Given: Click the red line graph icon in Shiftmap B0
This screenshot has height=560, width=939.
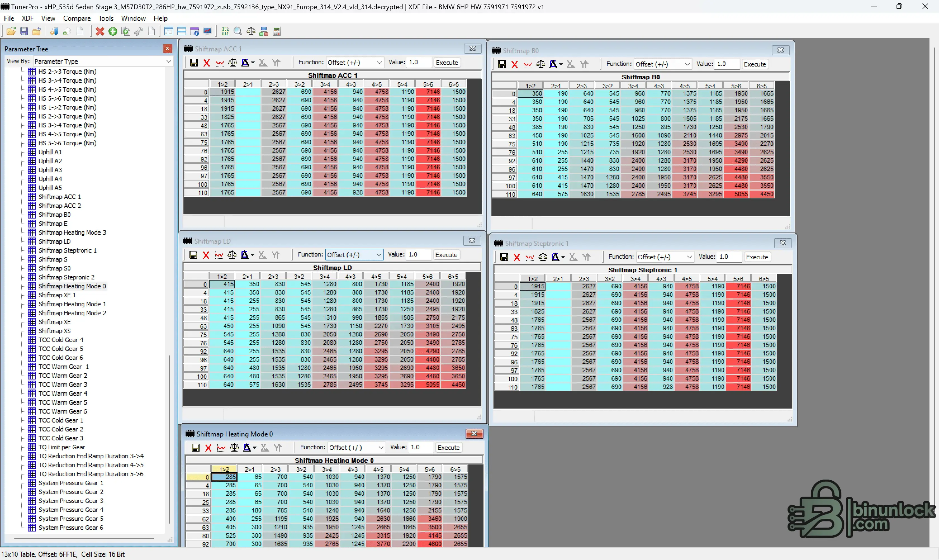Looking at the screenshot, I should coord(527,65).
